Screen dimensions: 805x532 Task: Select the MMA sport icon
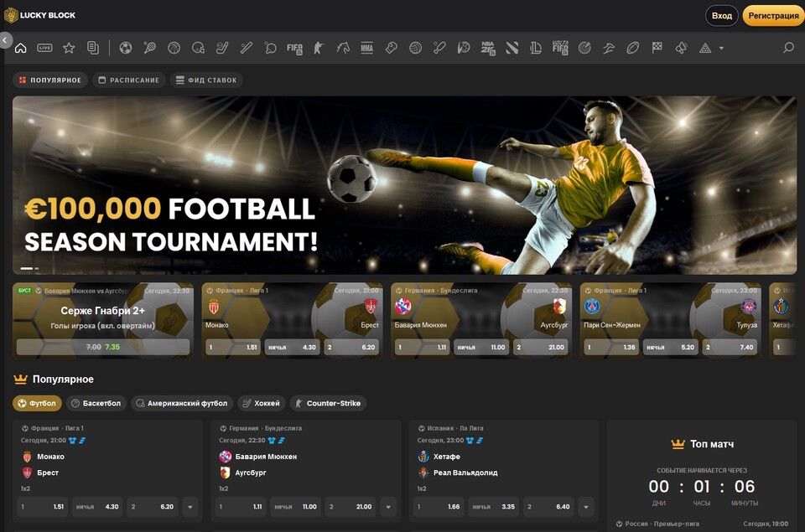point(366,48)
